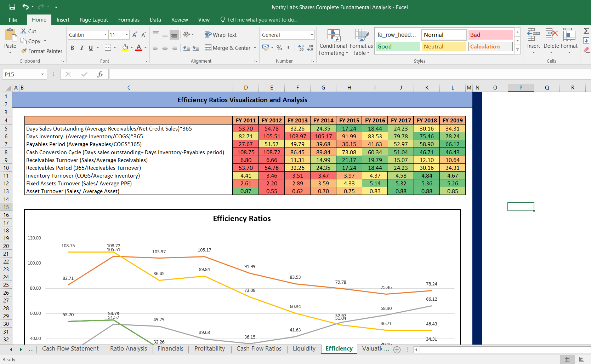Toggle italic formatting

point(81,47)
